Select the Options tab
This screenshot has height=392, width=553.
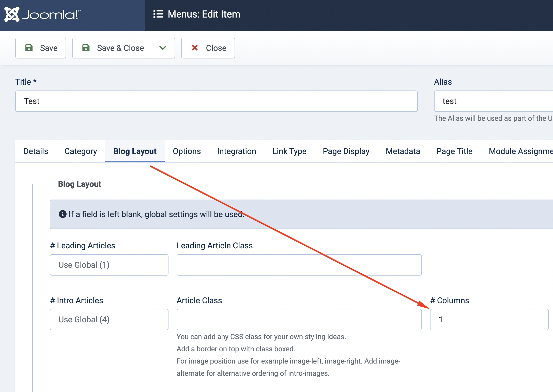point(187,151)
